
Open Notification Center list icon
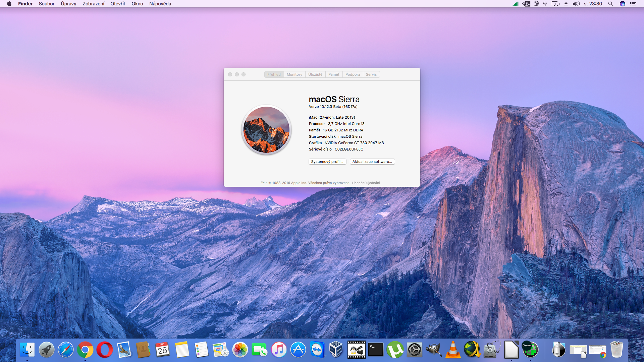(633, 4)
